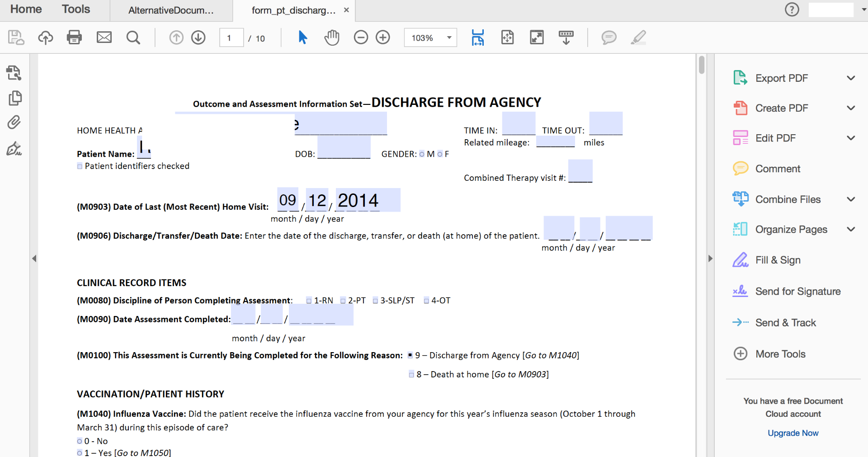Open read mode toolbar icon
868x457 pixels.
click(x=566, y=38)
